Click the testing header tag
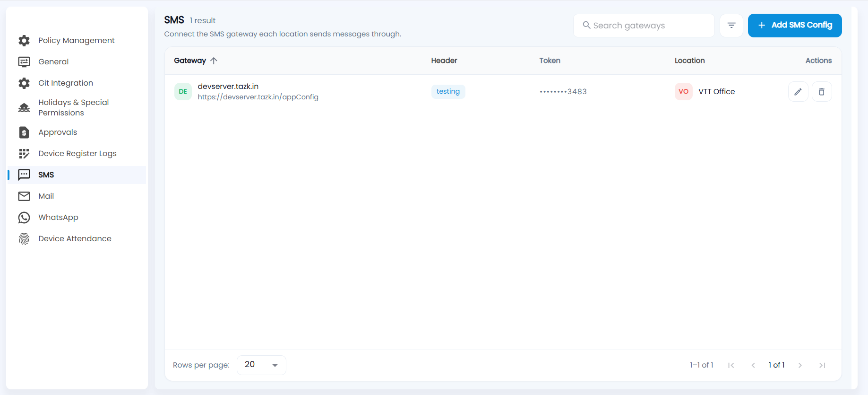Image resolution: width=868 pixels, height=395 pixels. click(448, 92)
